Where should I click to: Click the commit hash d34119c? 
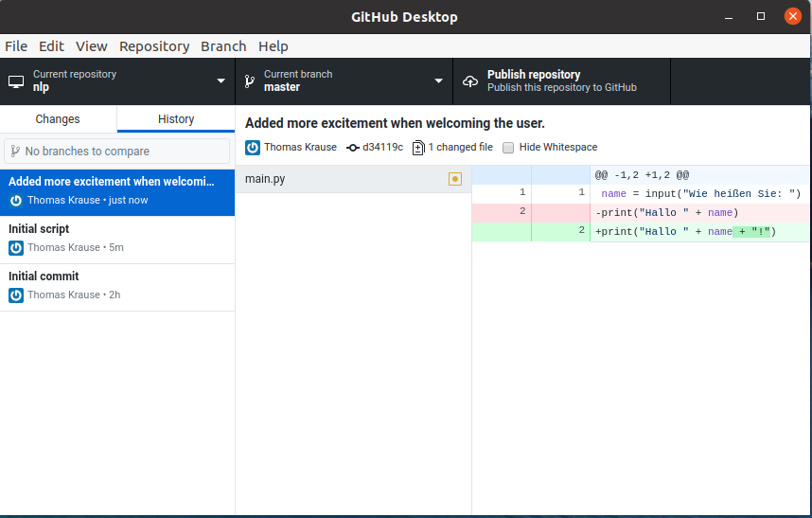(x=382, y=147)
